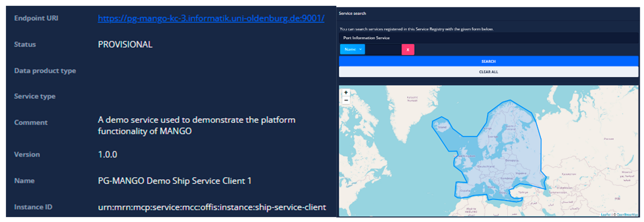Select the PROVISIONAL status value
Image resolution: width=644 pixels, height=222 pixels.
[x=125, y=45]
